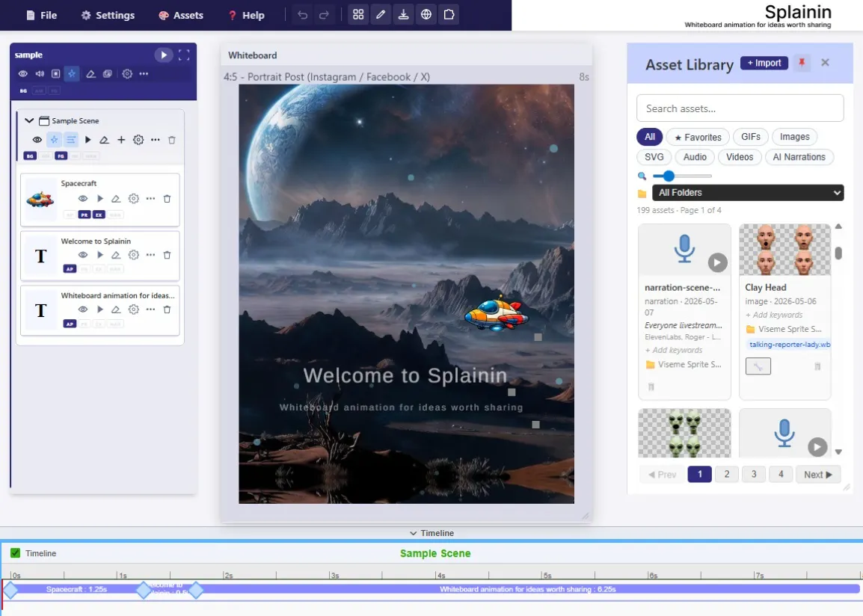Toggle Sample Scene visibility eye
Image resolution: width=863 pixels, height=616 pixels.
pyautogui.click(x=37, y=140)
